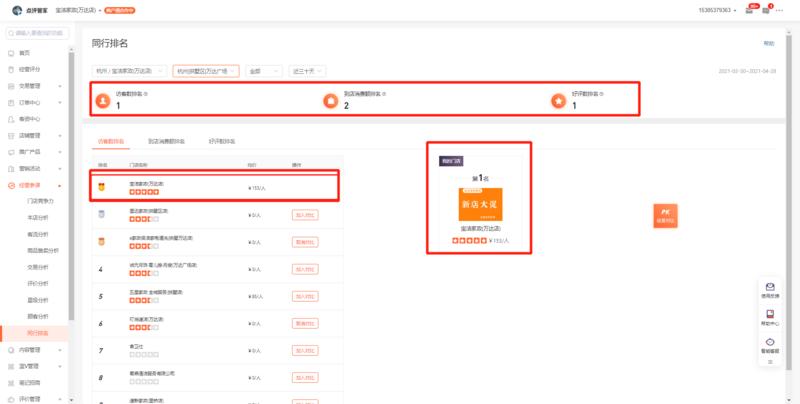Click the 帮助 link at top right

(768, 44)
